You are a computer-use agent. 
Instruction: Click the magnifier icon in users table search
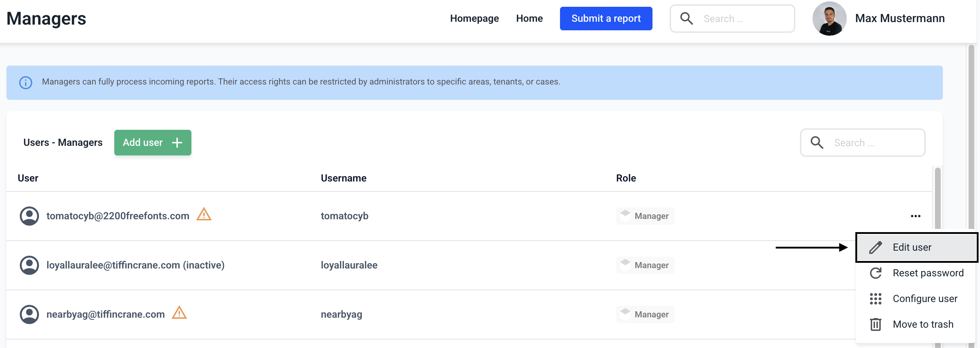click(817, 143)
